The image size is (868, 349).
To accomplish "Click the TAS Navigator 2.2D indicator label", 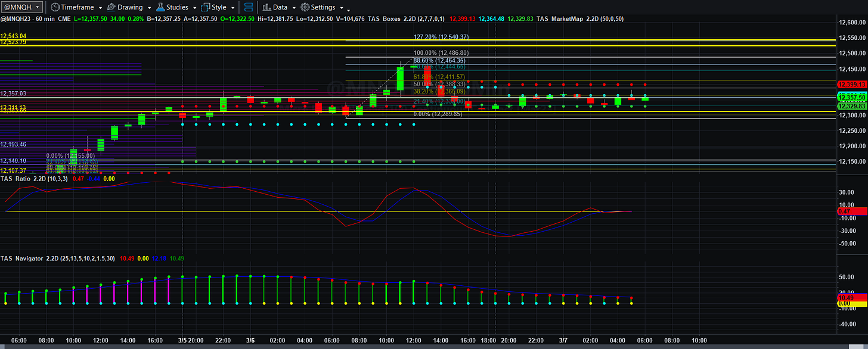I will pyautogui.click(x=30, y=258).
